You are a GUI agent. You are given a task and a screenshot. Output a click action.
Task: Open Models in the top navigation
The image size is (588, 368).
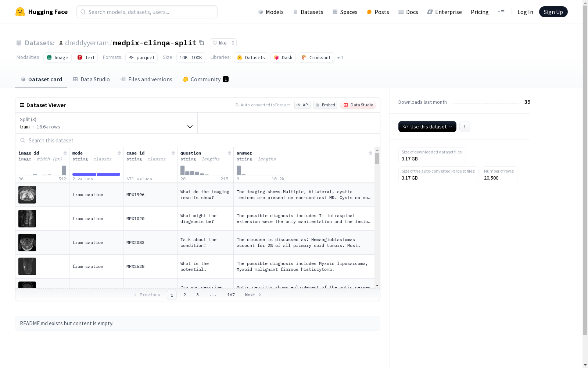coord(271,12)
